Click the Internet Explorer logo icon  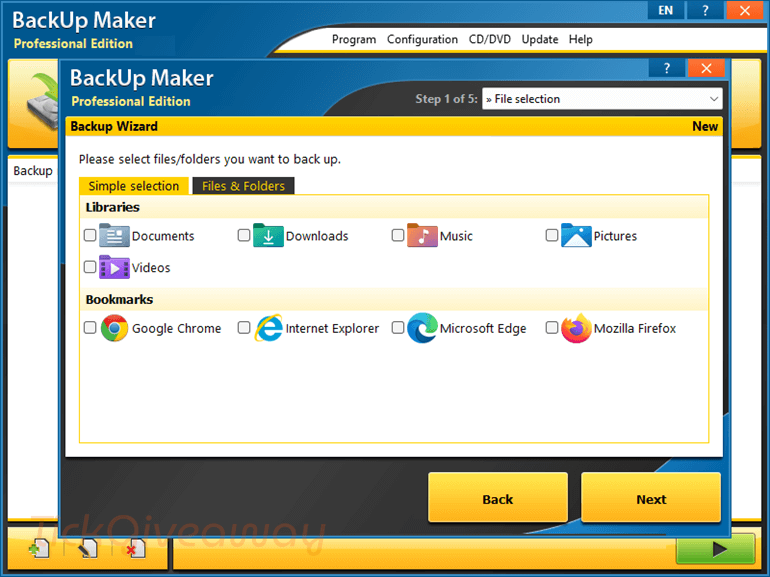(x=268, y=328)
